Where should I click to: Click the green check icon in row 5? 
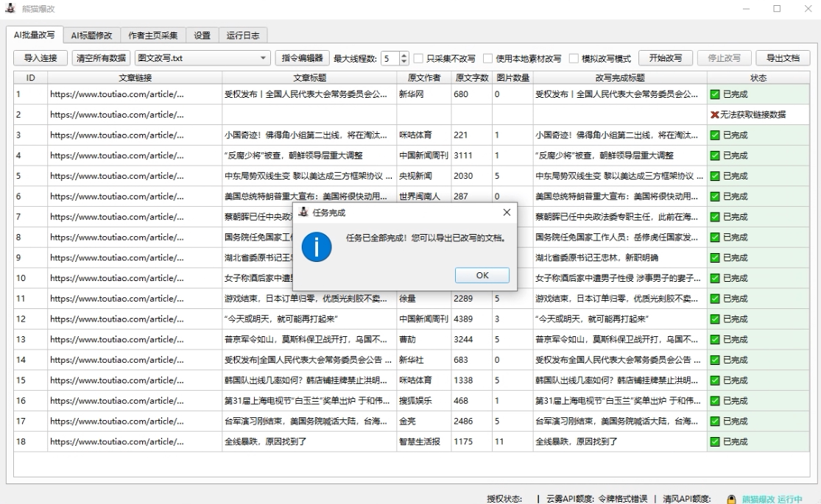click(715, 176)
